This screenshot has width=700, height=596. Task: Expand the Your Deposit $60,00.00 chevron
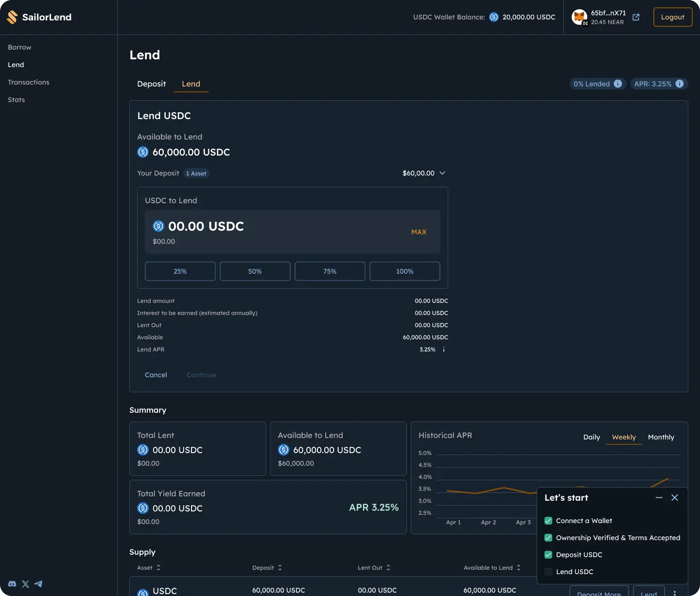click(x=442, y=173)
